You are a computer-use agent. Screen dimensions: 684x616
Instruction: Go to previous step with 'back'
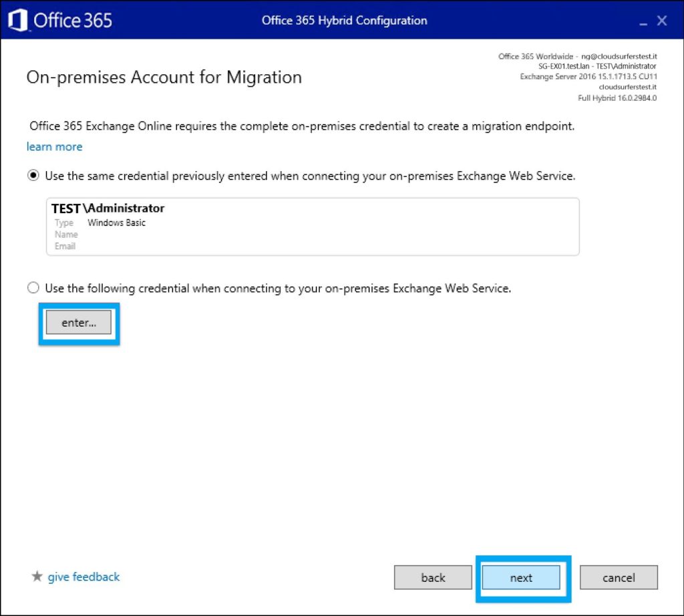point(433,578)
